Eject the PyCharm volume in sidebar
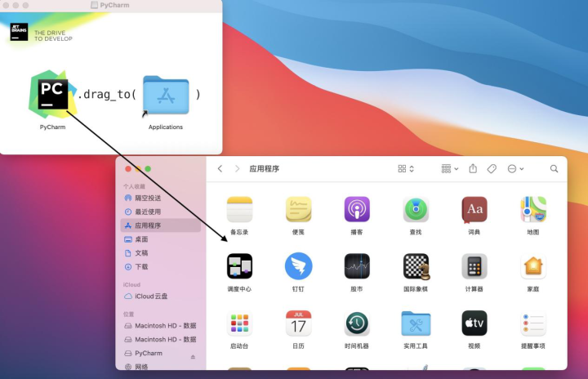 pyautogui.click(x=193, y=356)
